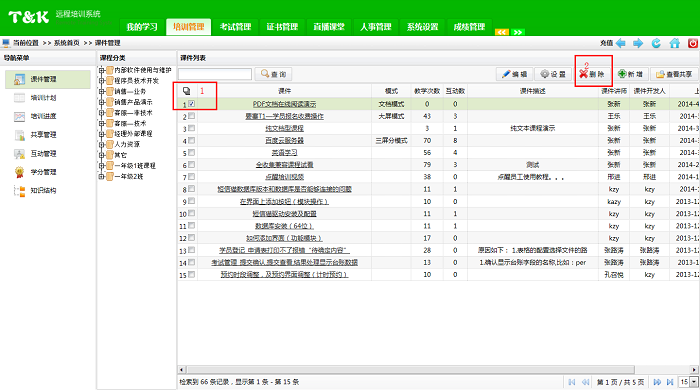This screenshot has height=391, width=700.
Task: Open the 百度云服务器 course link
Action: (284, 141)
